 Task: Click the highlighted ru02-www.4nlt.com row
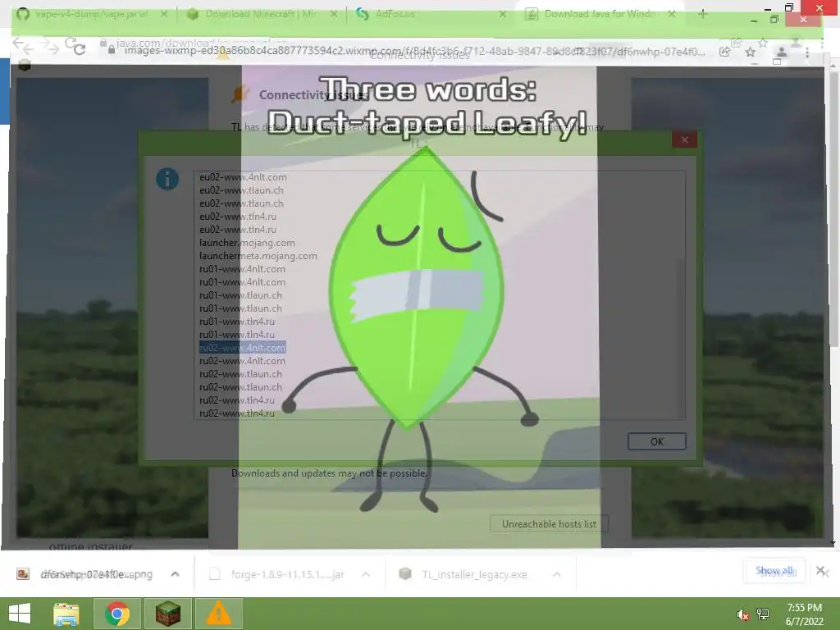coord(243,348)
